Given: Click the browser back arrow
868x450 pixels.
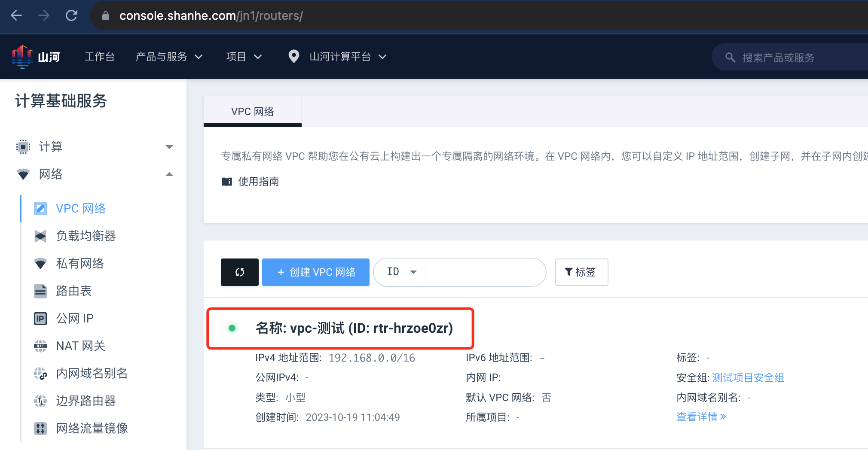Looking at the screenshot, I should point(16,16).
